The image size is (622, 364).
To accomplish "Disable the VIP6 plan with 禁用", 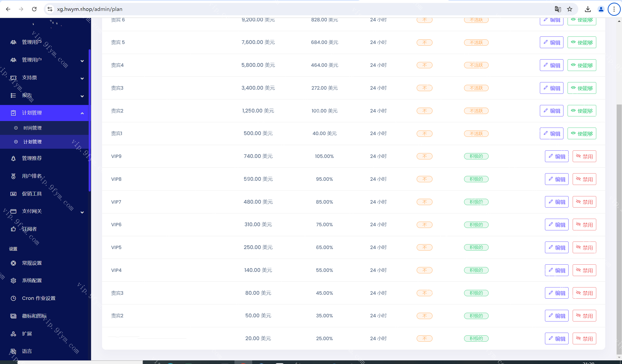I will (x=584, y=225).
